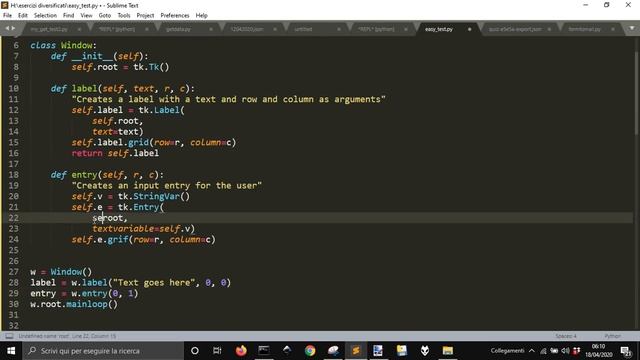Close the getdata.py tab
640x360 pixels.
point(211,29)
